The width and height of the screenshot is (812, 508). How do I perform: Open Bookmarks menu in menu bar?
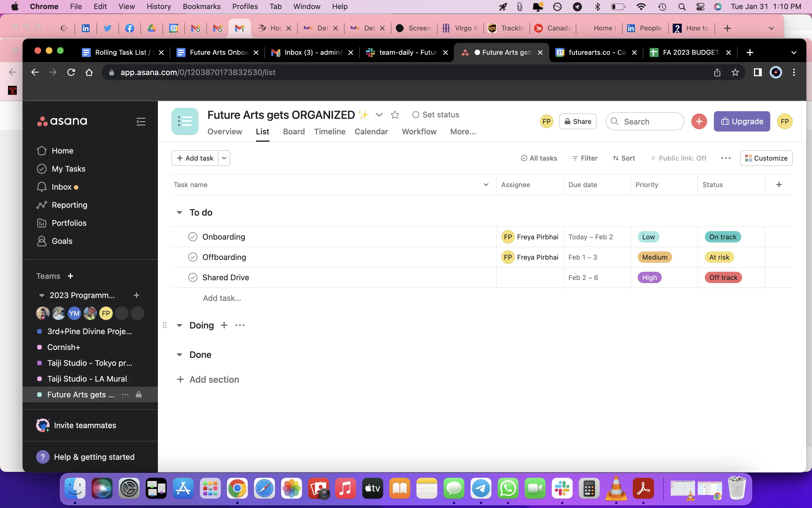point(201,6)
